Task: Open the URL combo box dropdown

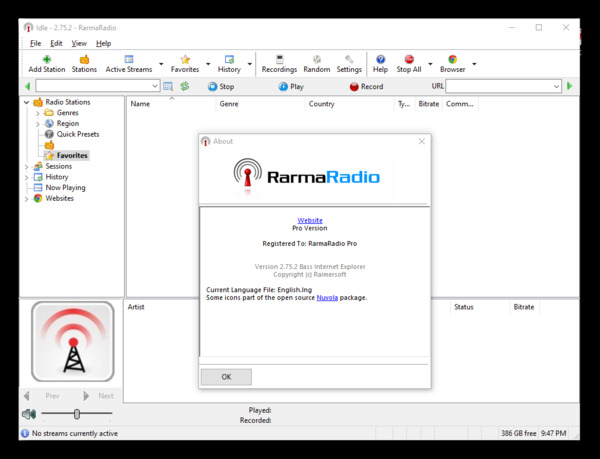Action: (556, 86)
